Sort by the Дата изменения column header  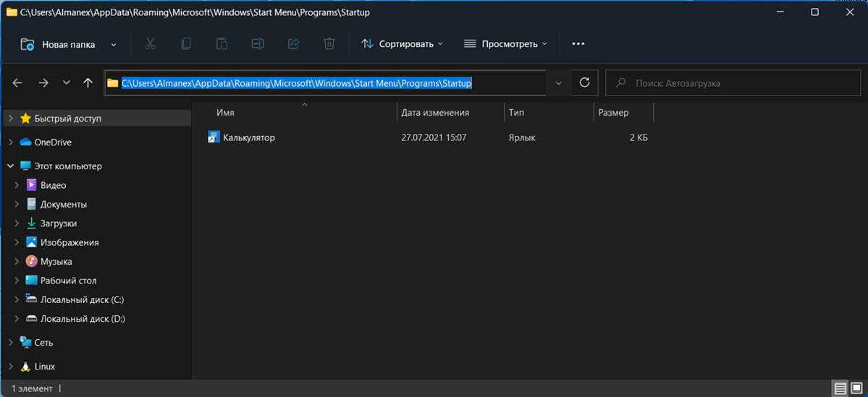(435, 113)
